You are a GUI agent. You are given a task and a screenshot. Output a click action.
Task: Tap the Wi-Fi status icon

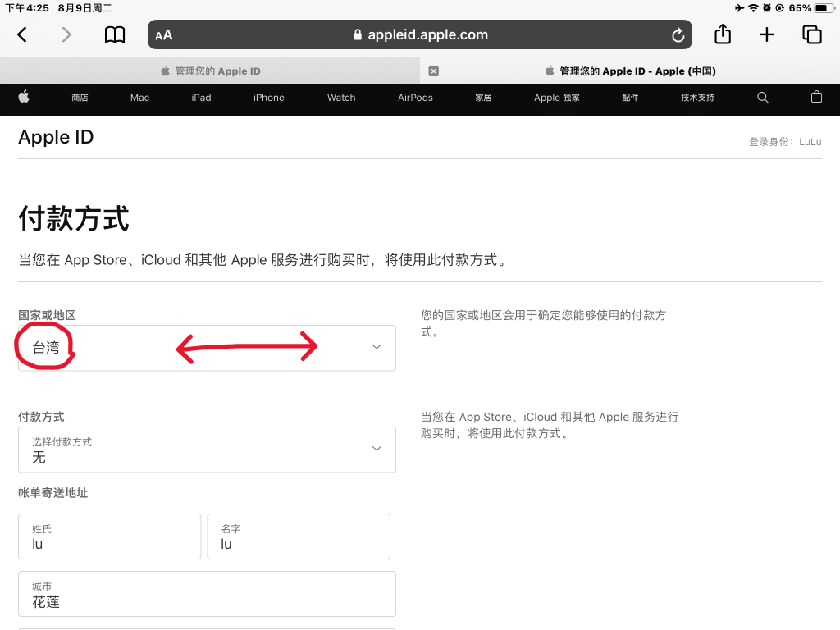click(x=753, y=8)
